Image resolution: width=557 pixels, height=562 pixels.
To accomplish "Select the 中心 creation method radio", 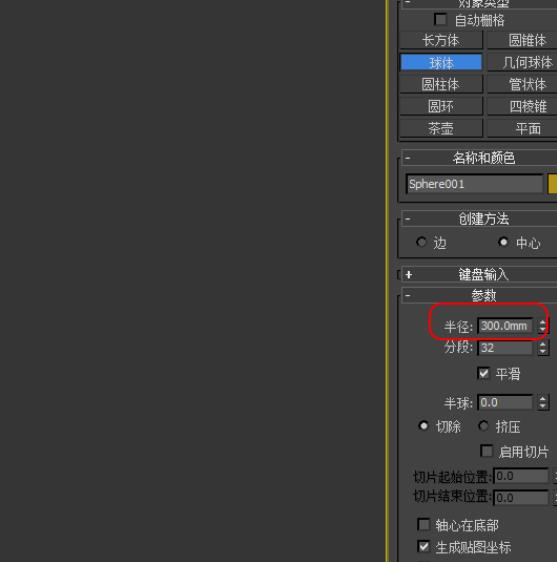I will click(x=504, y=242).
